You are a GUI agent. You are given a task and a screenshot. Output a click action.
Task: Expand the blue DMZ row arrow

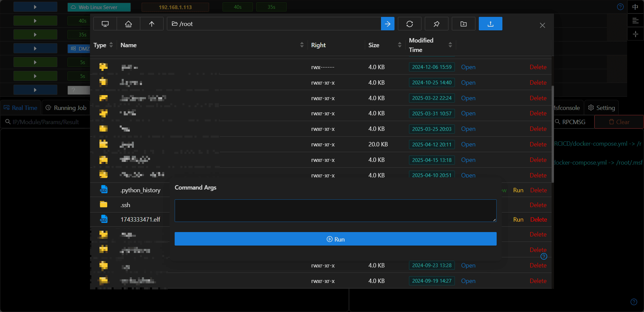pyautogui.click(x=35, y=48)
